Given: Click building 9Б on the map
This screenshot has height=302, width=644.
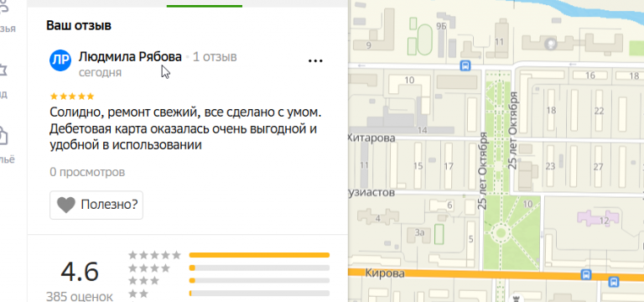Looking at the screenshot, I should [441, 26].
